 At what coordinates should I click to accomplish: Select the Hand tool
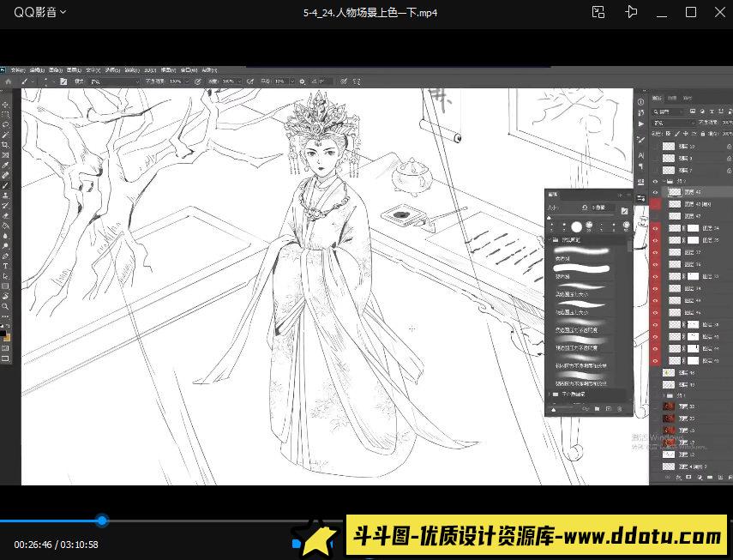coord(5,295)
